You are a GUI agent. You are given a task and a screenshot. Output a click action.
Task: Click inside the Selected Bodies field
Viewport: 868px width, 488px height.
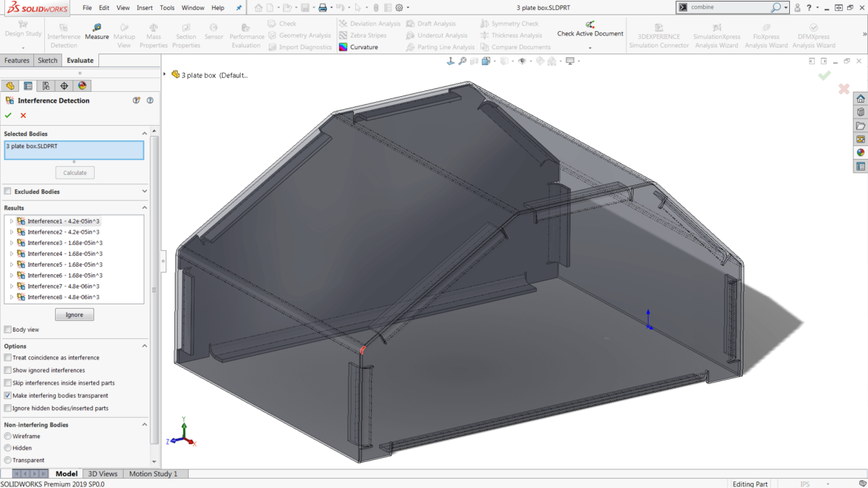[74, 150]
